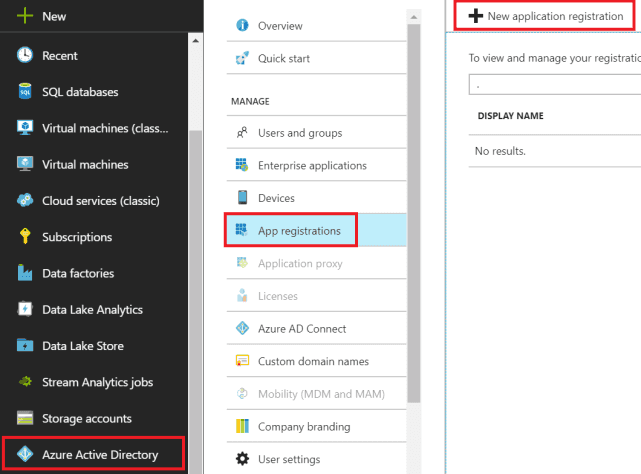
Task: Select Users and groups in Manage
Action: (316, 133)
